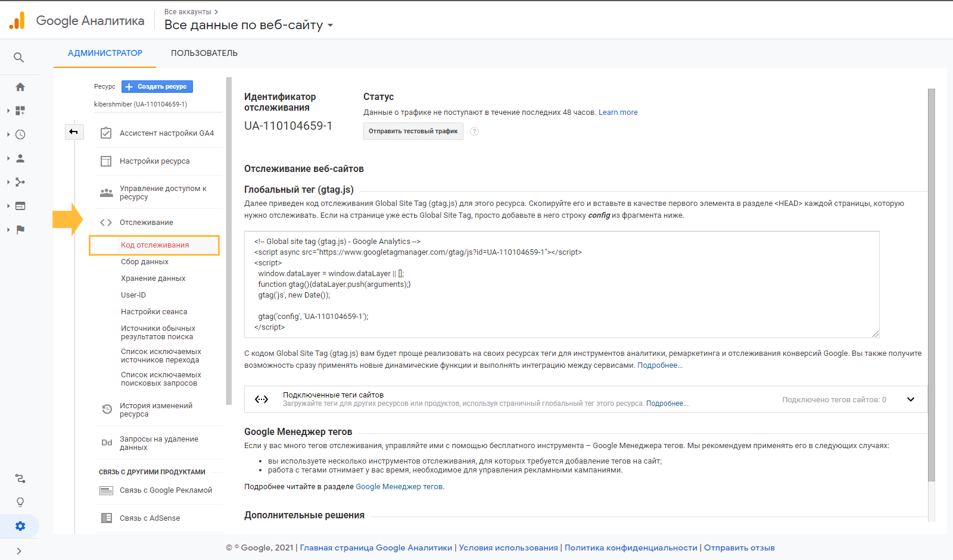Open Admin gear icon

[x=20, y=526]
